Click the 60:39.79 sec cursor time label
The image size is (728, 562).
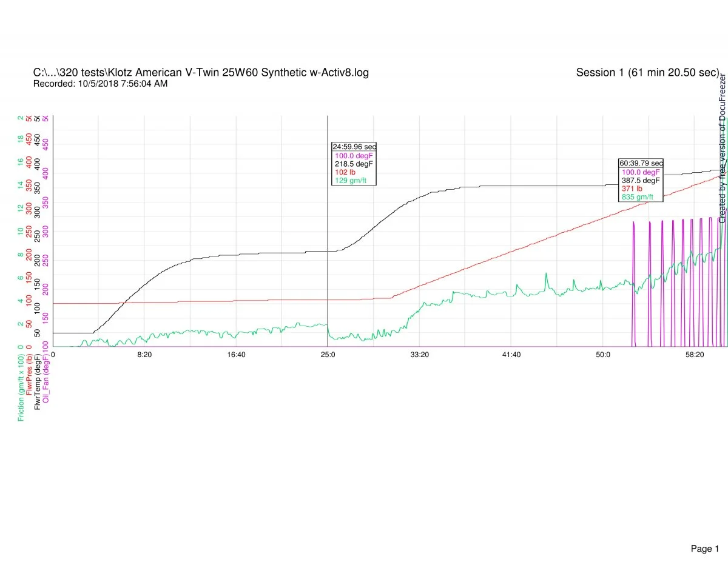(641, 163)
